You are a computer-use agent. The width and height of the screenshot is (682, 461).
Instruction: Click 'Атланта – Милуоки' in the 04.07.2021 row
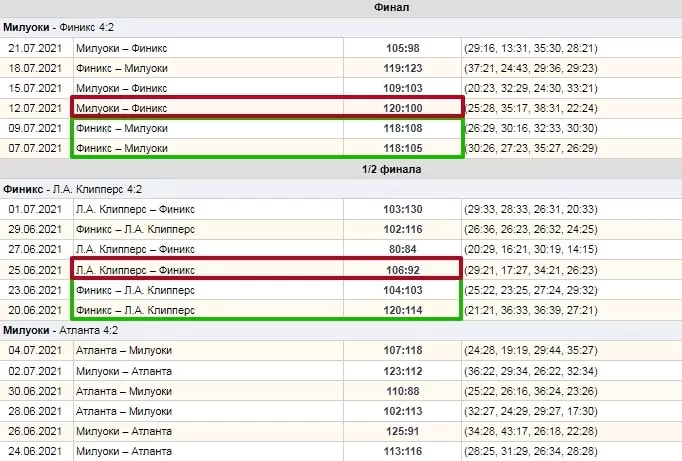(x=124, y=350)
